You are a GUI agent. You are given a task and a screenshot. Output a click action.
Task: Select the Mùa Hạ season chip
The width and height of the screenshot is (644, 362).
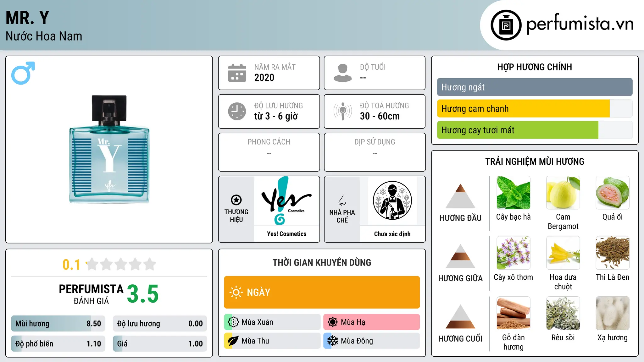point(371,322)
